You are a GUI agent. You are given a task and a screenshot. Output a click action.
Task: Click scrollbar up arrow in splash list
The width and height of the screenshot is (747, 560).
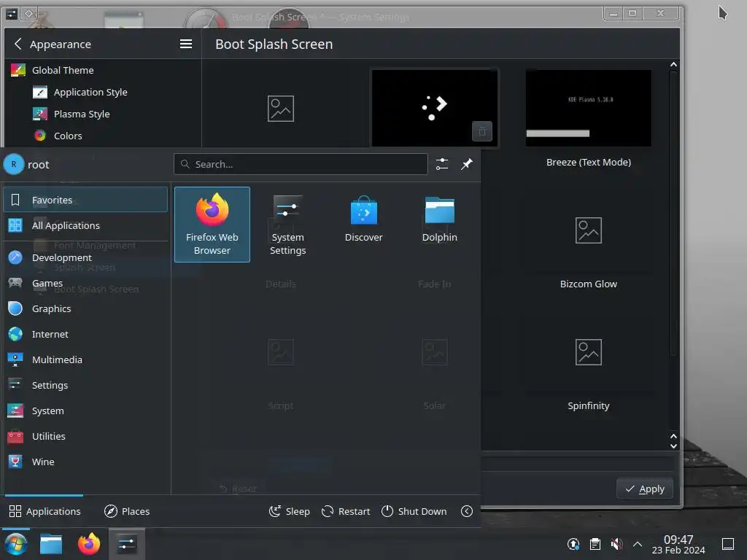tap(673, 64)
